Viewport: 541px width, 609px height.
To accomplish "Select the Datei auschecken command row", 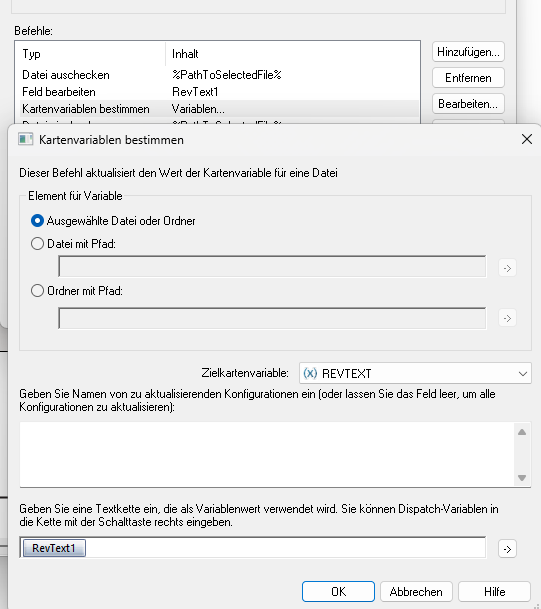I will pos(219,75).
